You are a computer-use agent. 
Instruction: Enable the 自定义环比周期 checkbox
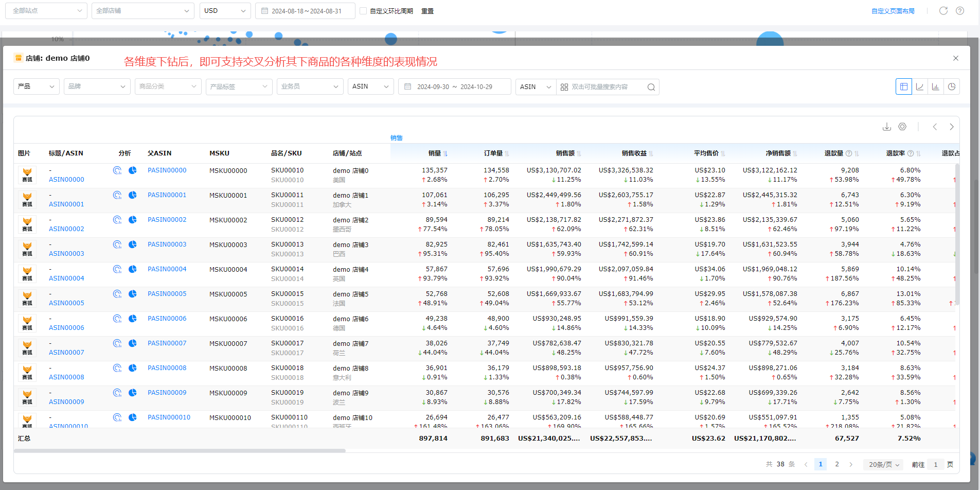(363, 11)
